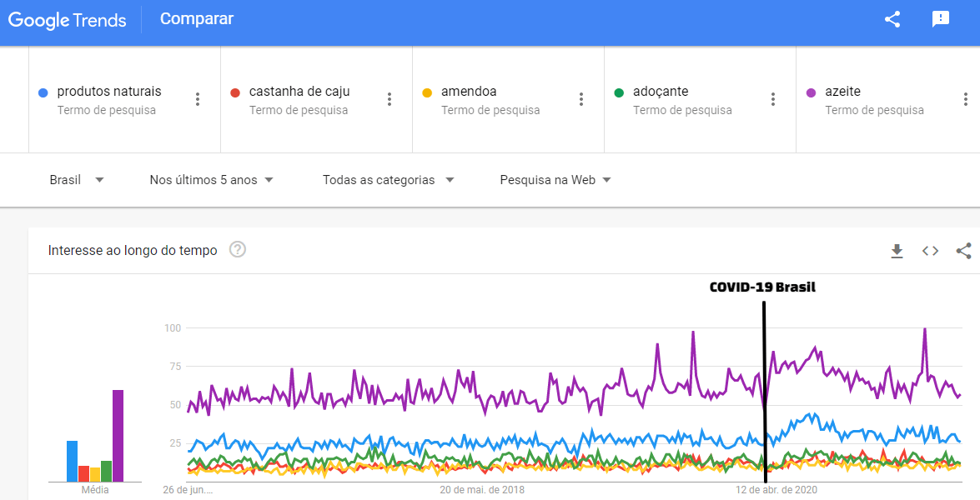
Task: Open the Nos últimos 5 anos dropdown
Action: 212,180
